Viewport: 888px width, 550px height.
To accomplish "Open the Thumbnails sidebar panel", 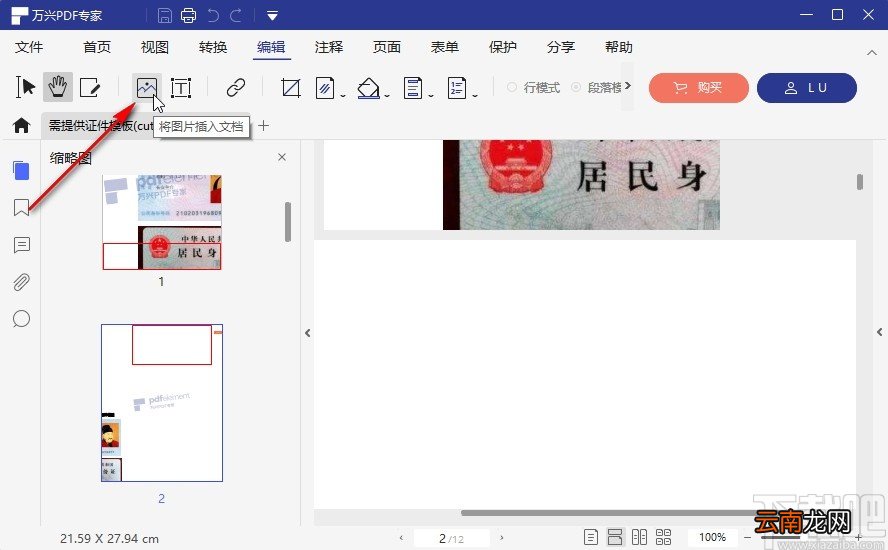I will [x=22, y=170].
